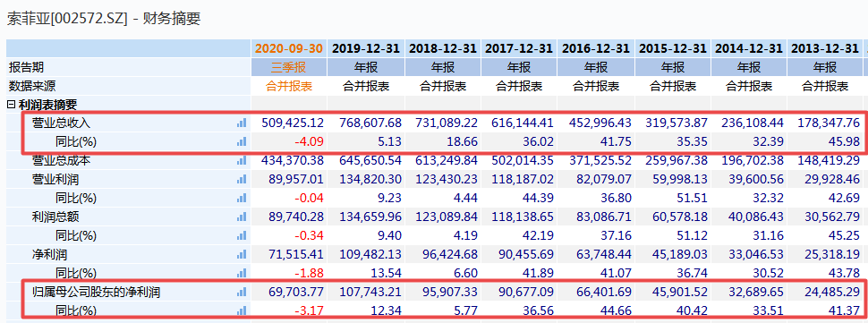The height and width of the screenshot is (323, 868).
Task: Click the red -3.17 growth value
Action: point(309,310)
